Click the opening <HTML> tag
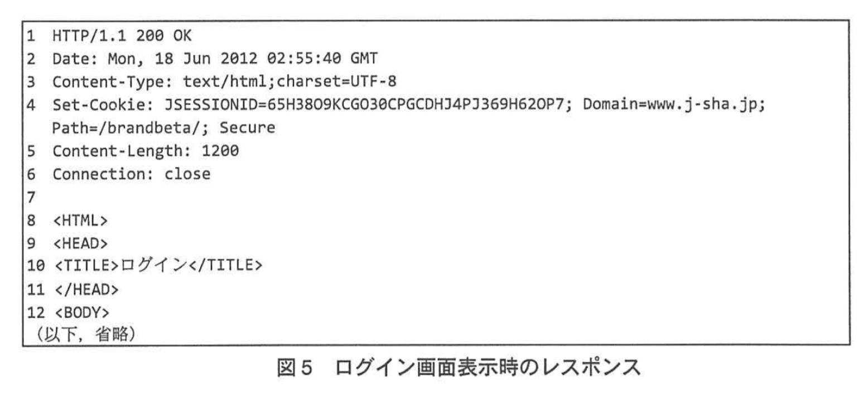The image size is (868, 393). pyautogui.click(x=80, y=220)
